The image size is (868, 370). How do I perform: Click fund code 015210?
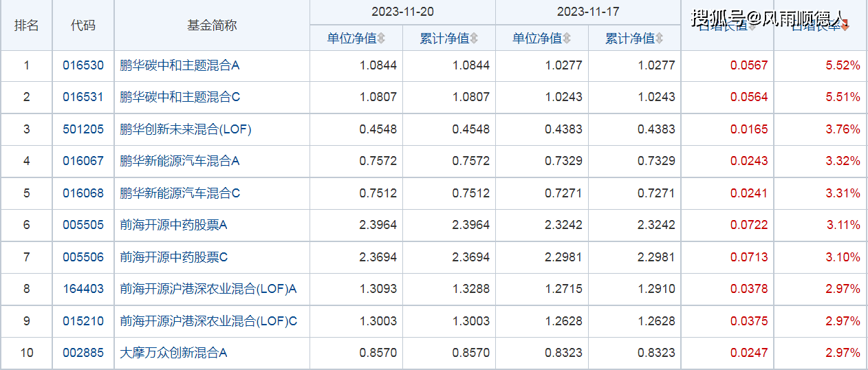tap(83, 321)
